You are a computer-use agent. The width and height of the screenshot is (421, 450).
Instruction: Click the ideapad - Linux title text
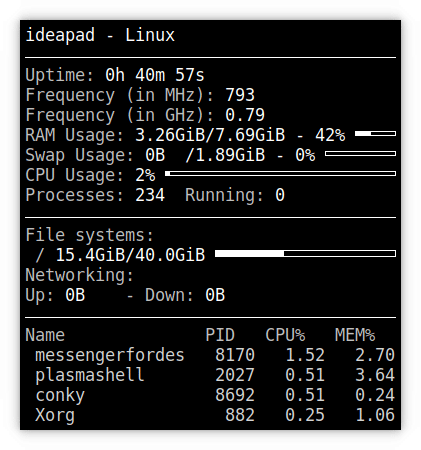(x=100, y=35)
